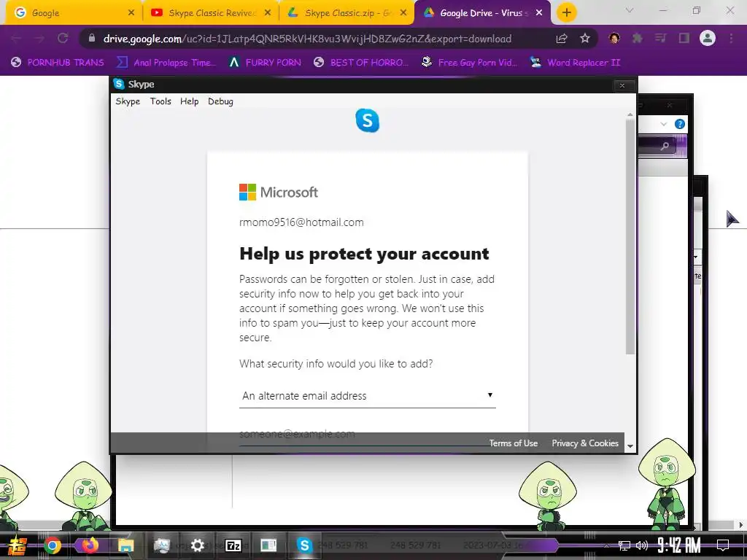Open the notification center icon
The width and height of the screenshot is (747, 560).
(723, 545)
